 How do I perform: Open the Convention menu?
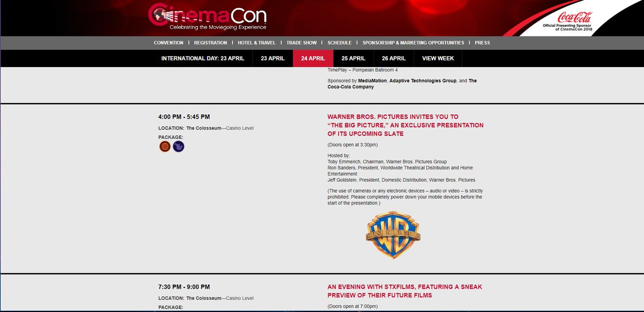pos(169,43)
